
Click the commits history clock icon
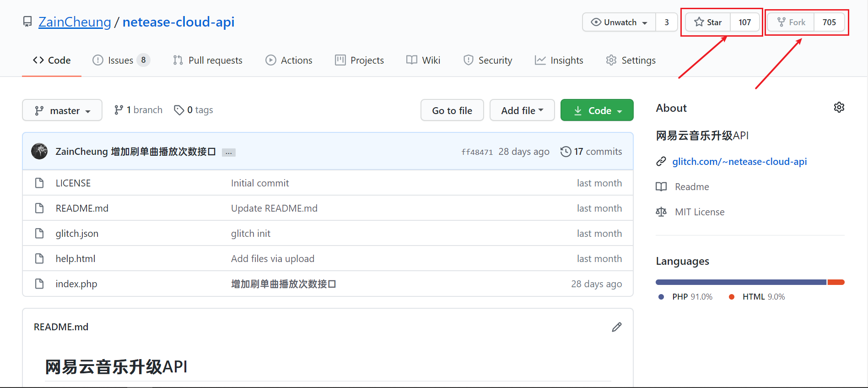[x=566, y=152]
